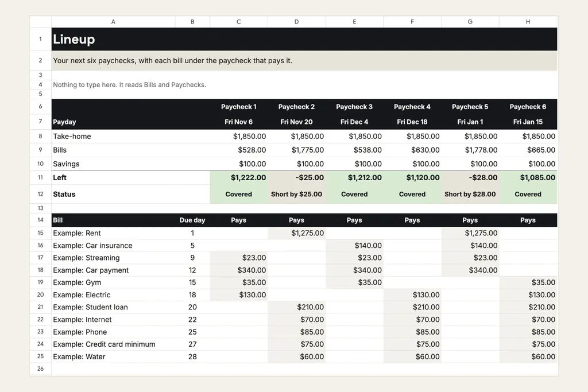Click Phone's $85.00 under Paycheck 6
The image size is (588, 392).
(x=528, y=332)
